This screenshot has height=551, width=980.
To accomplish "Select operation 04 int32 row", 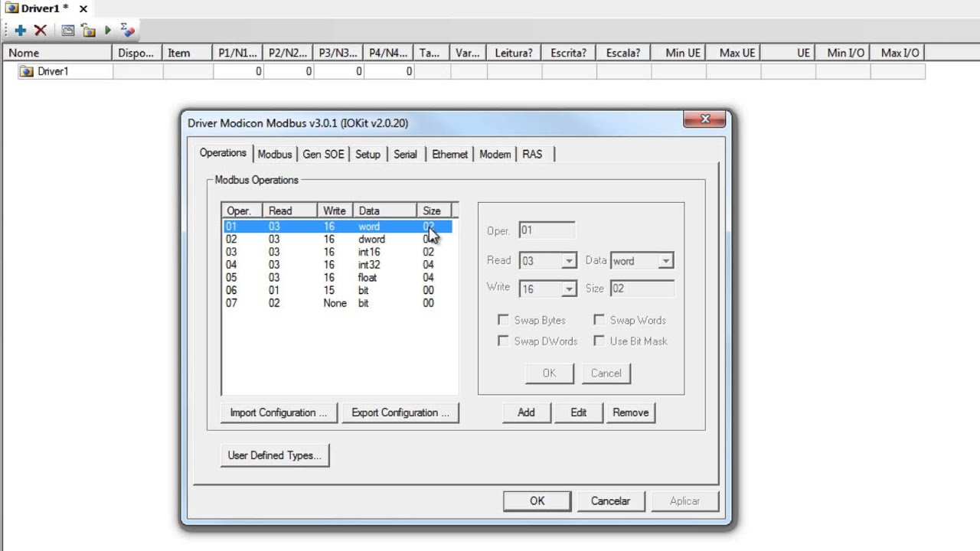I will click(338, 265).
